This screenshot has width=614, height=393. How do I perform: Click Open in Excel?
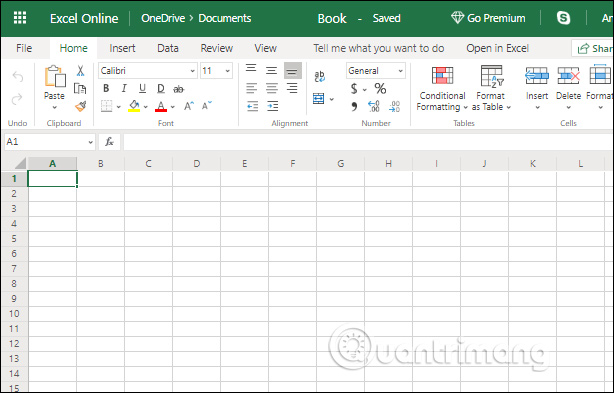click(497, 48)
